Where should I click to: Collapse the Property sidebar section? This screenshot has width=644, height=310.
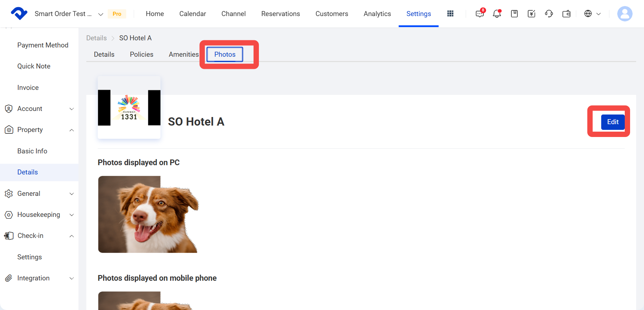point(39,130)
